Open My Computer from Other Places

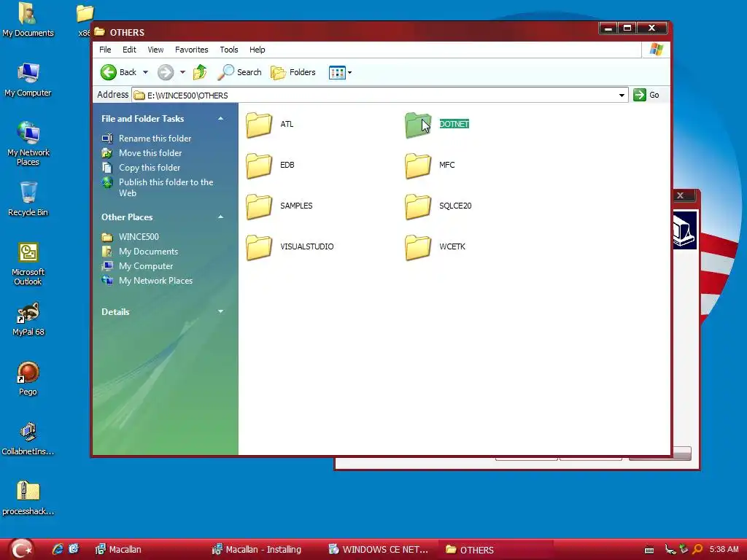click(x=146, y=266)
